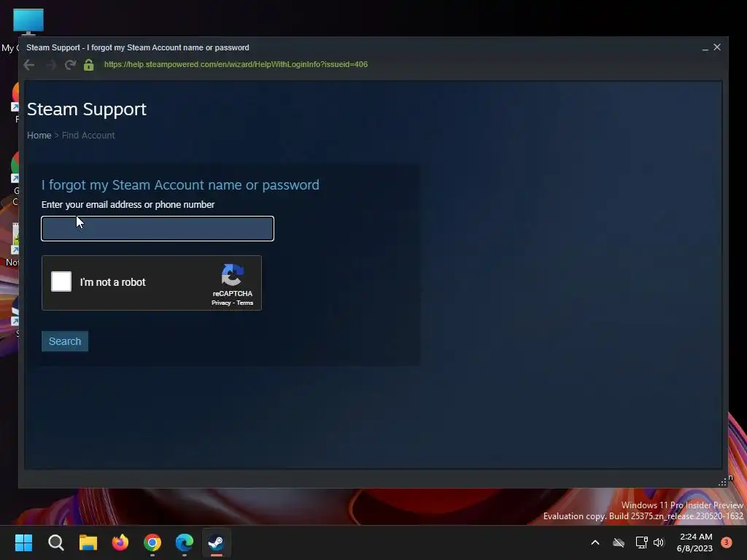
Task: Click the cloud sync tray icon
Action: point(619,542)
